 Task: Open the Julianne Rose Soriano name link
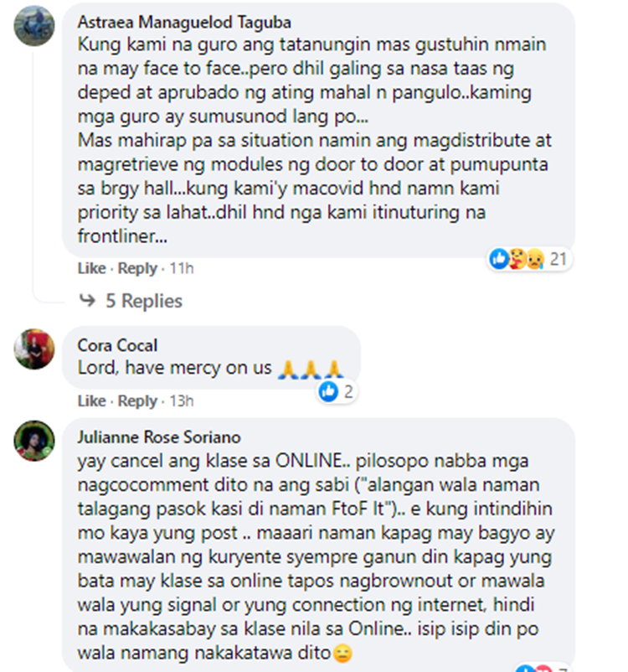(159, 437)
